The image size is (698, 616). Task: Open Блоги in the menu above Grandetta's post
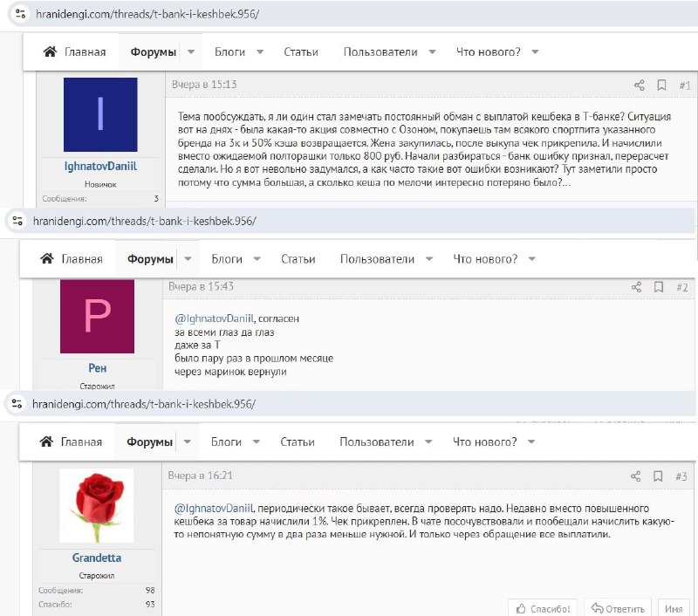[226, 442]
